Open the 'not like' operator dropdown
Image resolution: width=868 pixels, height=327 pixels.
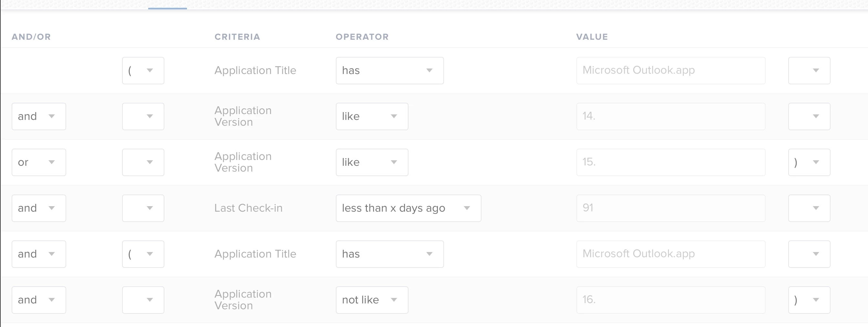coord(372,300)
